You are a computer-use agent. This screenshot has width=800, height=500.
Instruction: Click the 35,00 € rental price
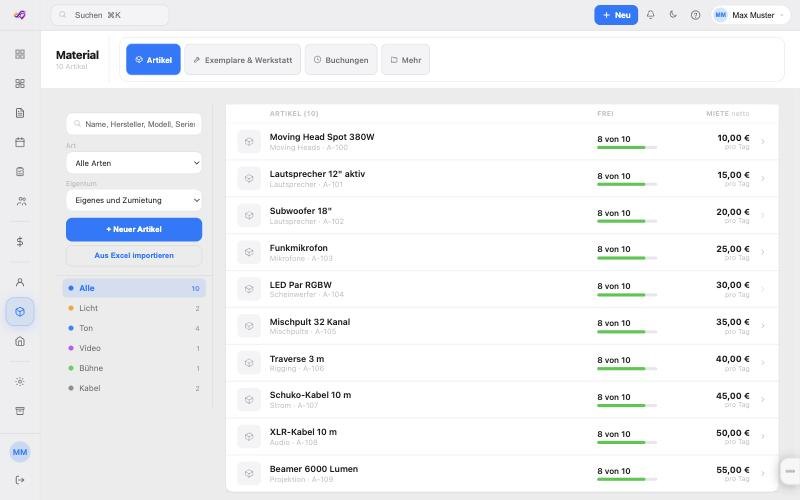tap(733, 322)
